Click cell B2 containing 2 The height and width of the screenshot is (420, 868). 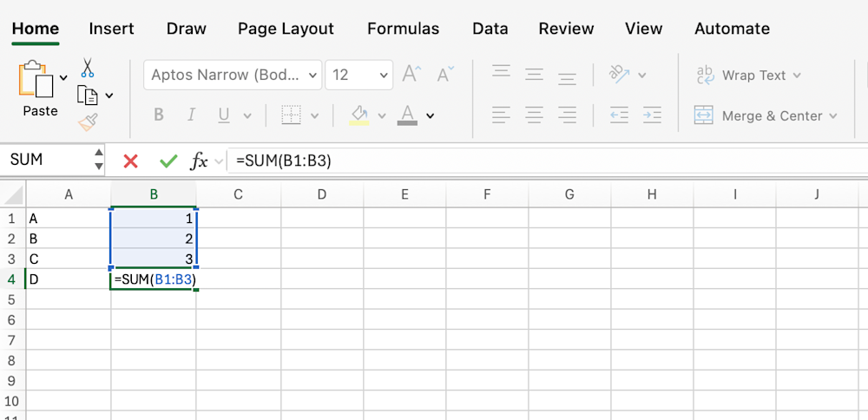pos(154,239)
